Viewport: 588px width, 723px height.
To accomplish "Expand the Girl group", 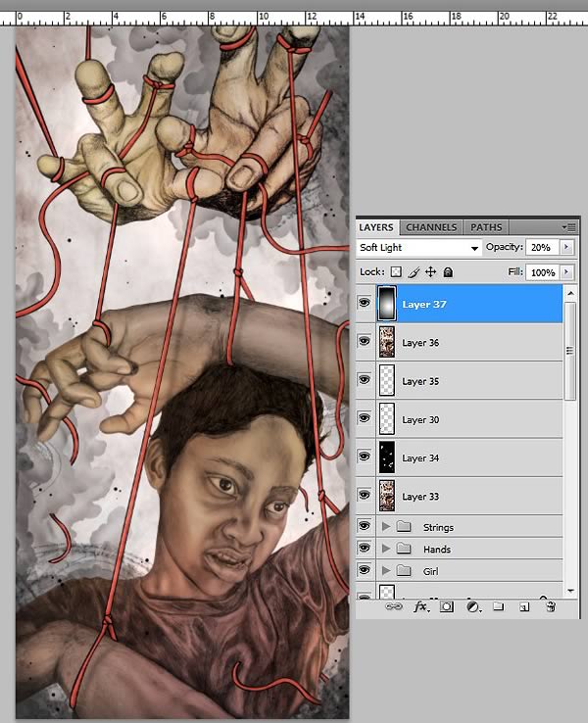I will (386, 570).
